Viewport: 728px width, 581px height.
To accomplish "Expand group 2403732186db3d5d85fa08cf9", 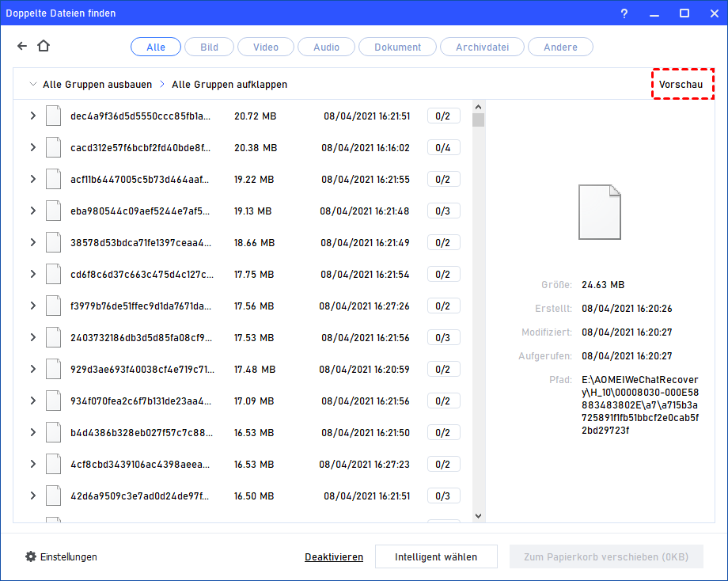I will click(33, 337).
